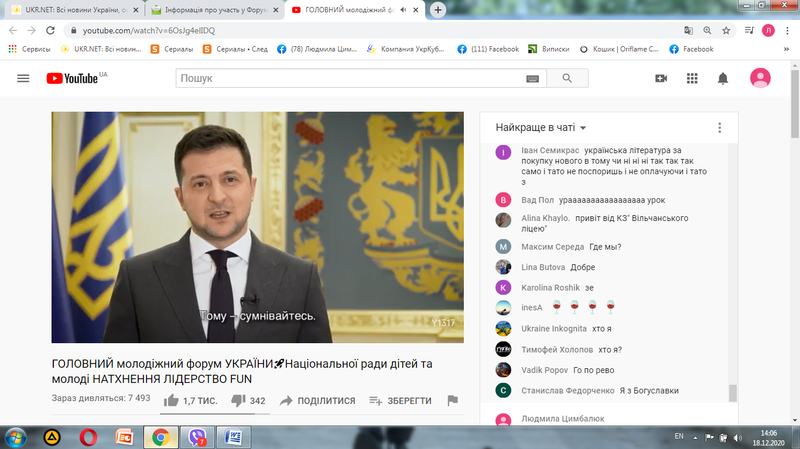Open the YouTube hamburger guide menu

click(23, 78)
